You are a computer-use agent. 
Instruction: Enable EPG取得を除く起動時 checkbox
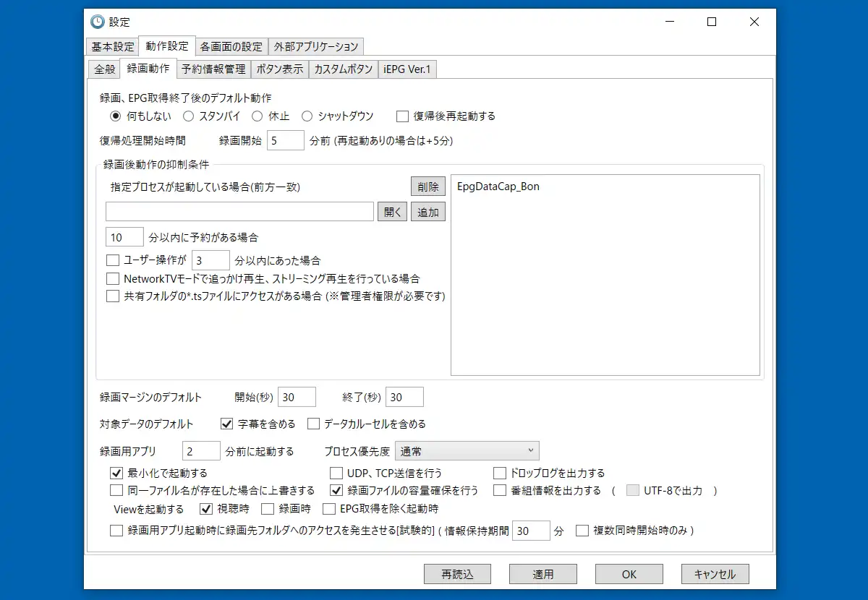(328, 509)
